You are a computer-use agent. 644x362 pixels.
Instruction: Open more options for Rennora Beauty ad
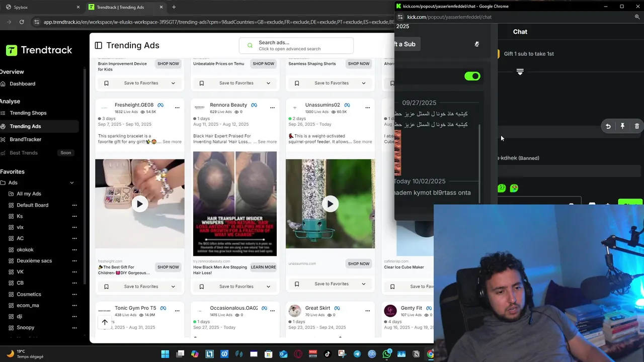(272, 107)
